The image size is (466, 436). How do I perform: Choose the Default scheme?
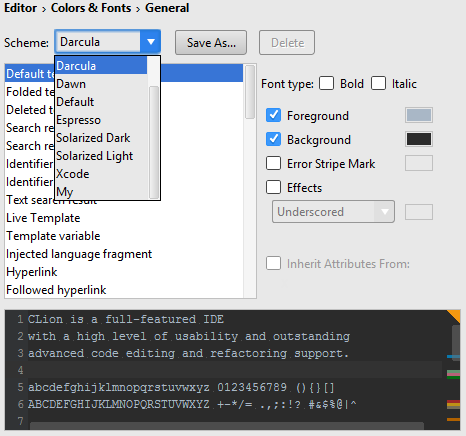tap(101, 102)
